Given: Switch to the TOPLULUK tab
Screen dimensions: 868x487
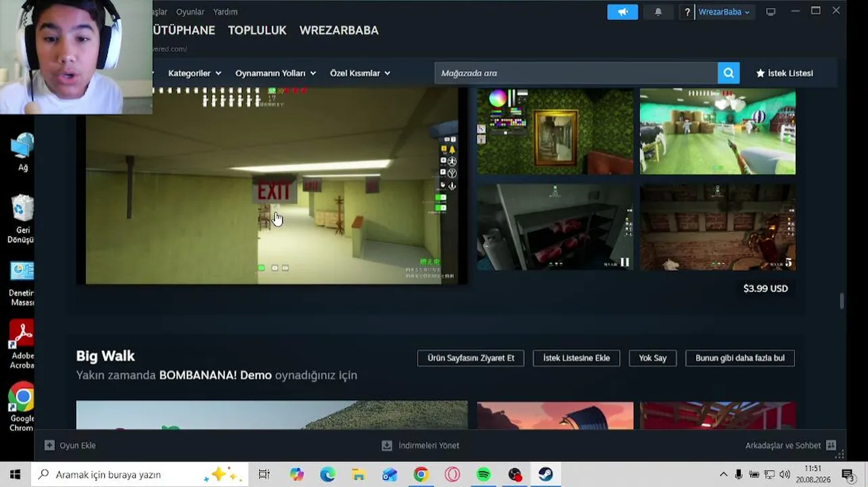Looking at the screenshot, I should coord(257,30).
